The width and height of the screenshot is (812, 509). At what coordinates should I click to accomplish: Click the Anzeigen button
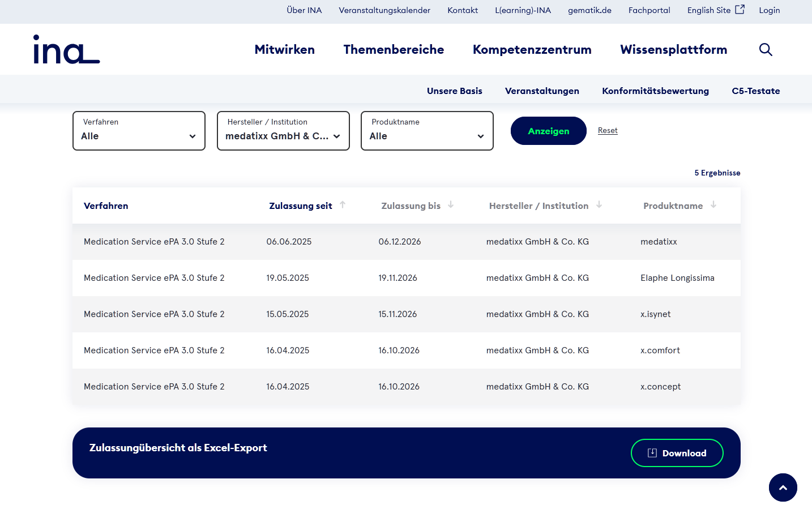(548, 131)
